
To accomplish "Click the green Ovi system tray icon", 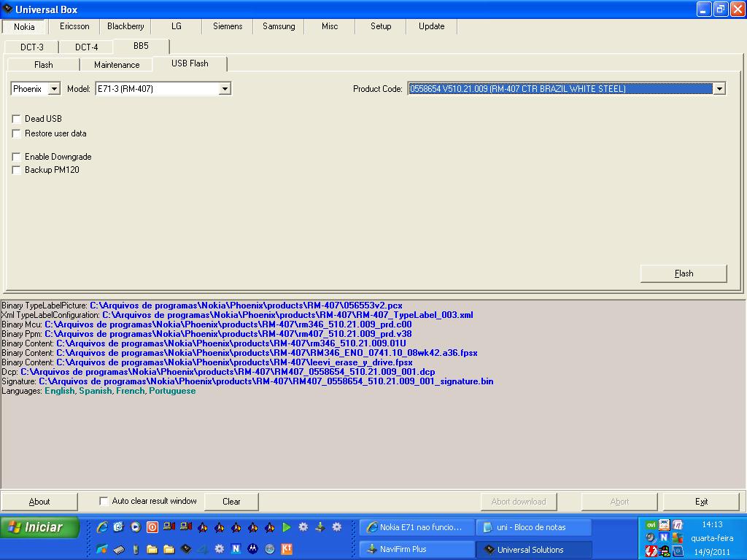I will 651,525.
